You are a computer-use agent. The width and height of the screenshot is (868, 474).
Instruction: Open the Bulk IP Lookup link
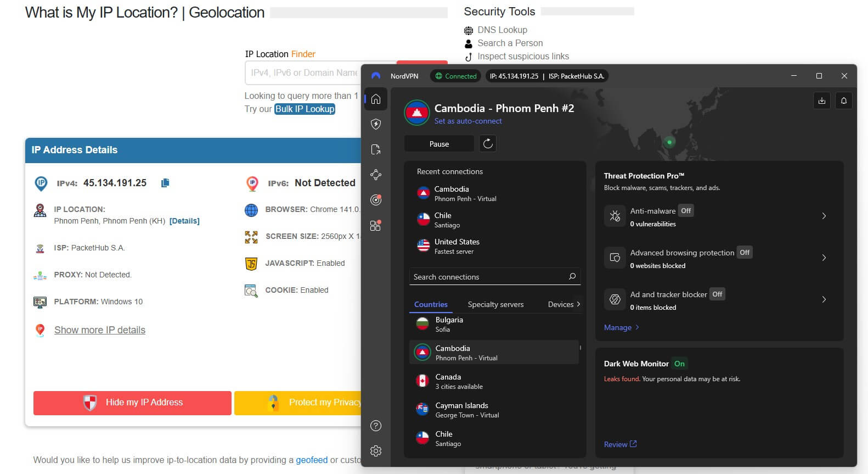(x=305, y=109)
